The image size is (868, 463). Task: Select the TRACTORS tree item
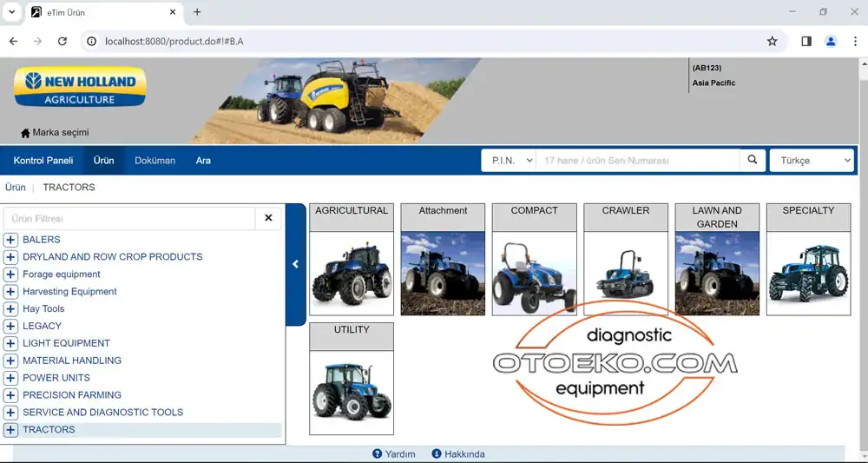click(x=49, y=430)
